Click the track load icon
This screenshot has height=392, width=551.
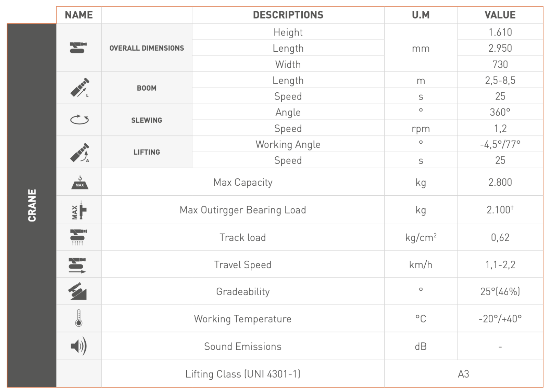coord(79,237)
